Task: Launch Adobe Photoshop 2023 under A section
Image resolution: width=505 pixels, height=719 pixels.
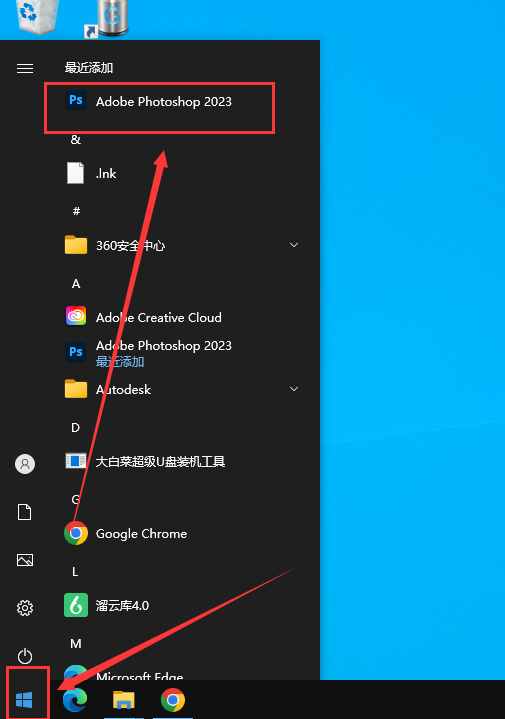Action: pyautogui.click(x=183, y=353)
